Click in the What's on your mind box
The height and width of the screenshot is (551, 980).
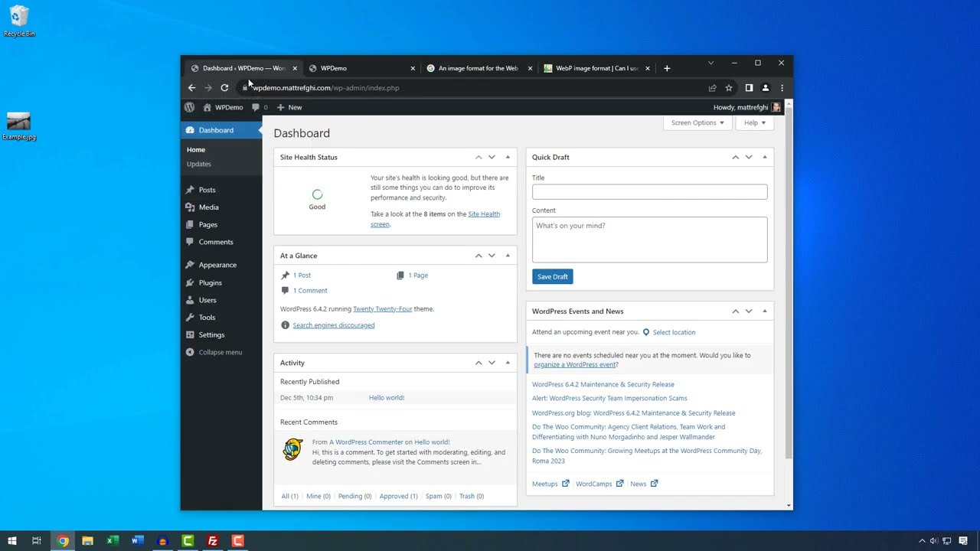(x=649, y=240)
